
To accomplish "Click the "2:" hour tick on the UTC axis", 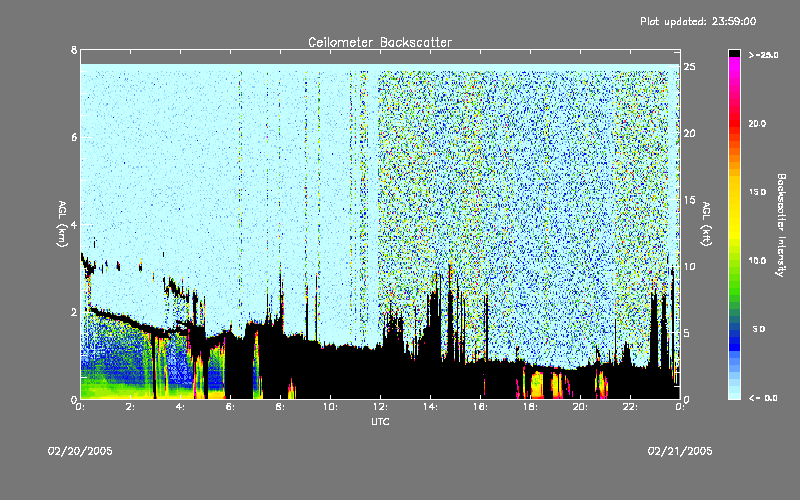I will pos(131,407).
